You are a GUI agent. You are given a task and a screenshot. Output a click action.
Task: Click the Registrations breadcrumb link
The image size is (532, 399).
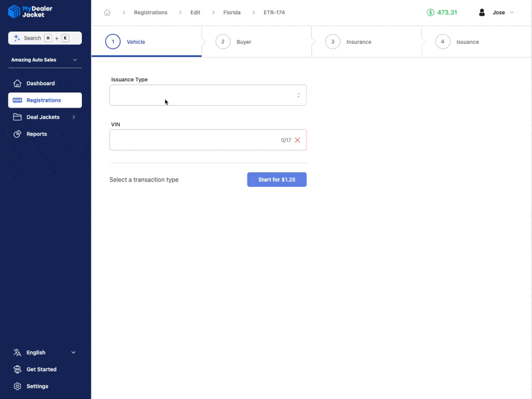click(150, 13)
